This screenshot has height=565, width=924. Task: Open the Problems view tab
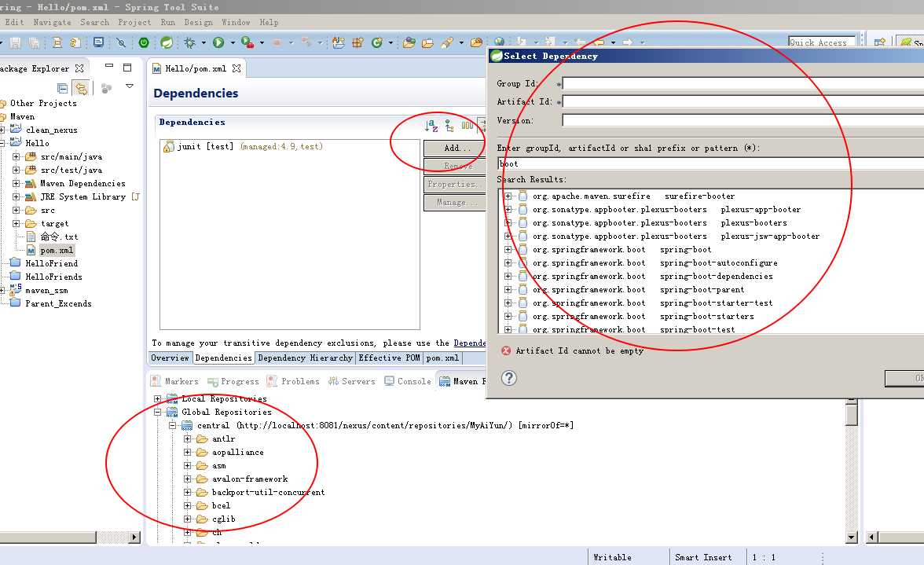tap(293, 381)
